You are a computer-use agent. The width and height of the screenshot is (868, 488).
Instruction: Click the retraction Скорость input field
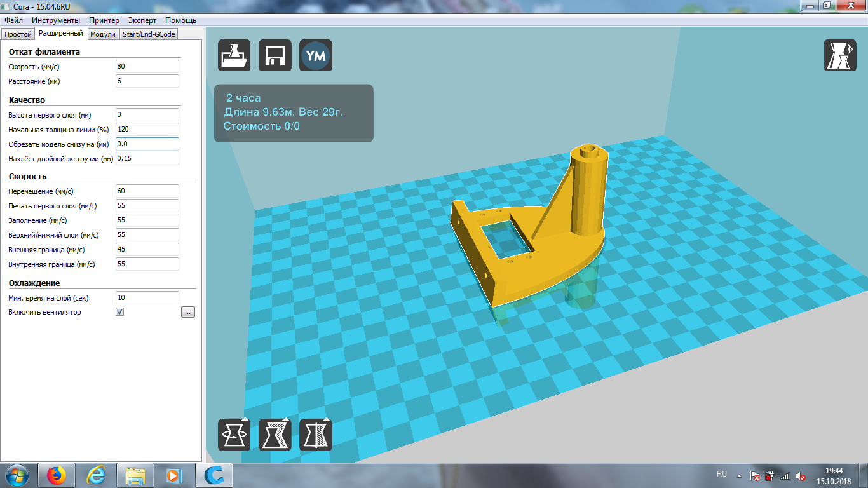147,67
